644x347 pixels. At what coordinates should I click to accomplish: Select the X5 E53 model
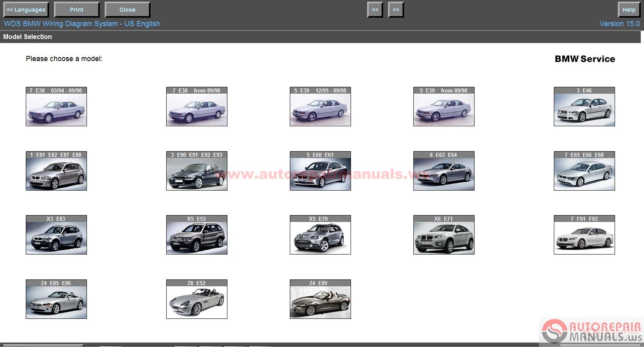pos(197,235)
